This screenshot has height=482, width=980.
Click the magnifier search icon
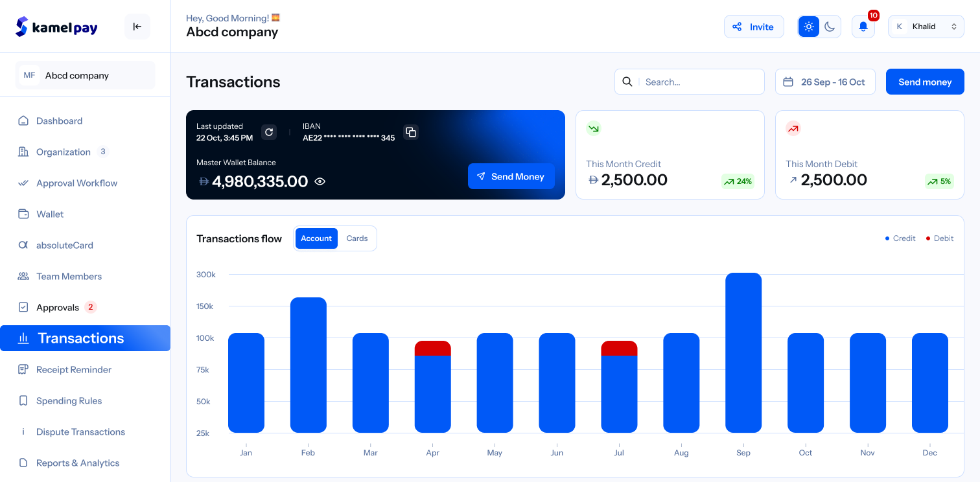(x=627, y=82)
